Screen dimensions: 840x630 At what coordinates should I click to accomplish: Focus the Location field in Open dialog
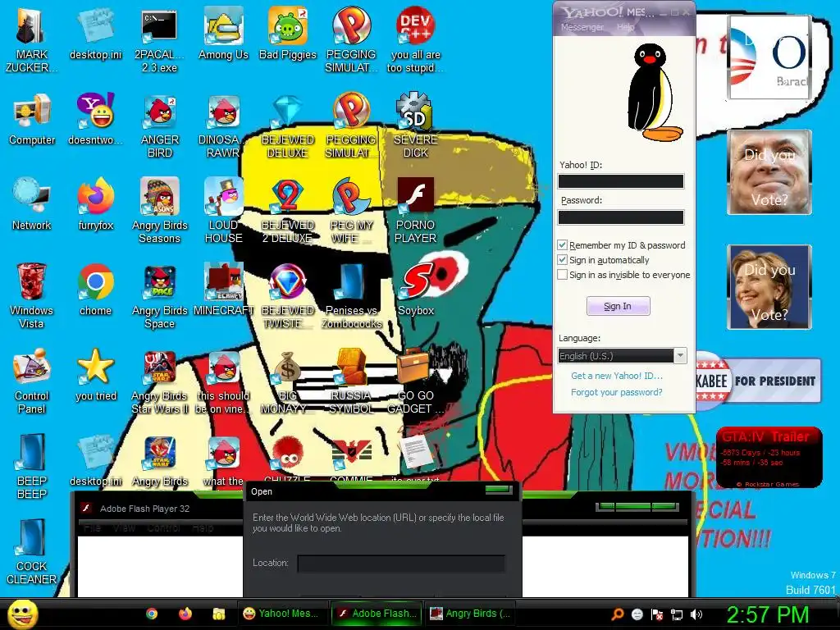tap(400, 563)
